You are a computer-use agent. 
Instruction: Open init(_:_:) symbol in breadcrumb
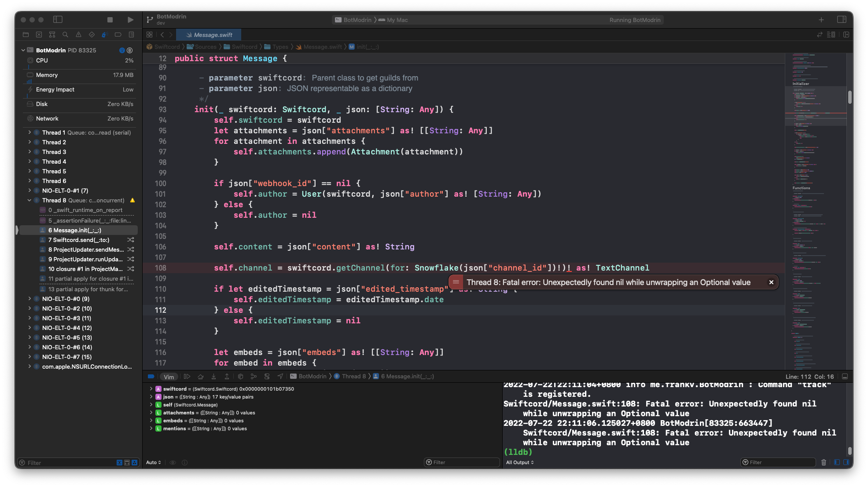[x=364, y=47]
